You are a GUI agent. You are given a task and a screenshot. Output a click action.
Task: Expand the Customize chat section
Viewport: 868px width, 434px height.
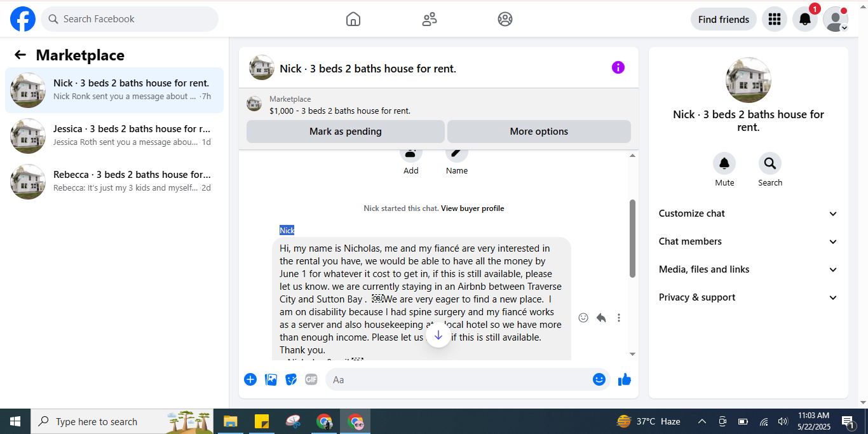tap(749, 214)
